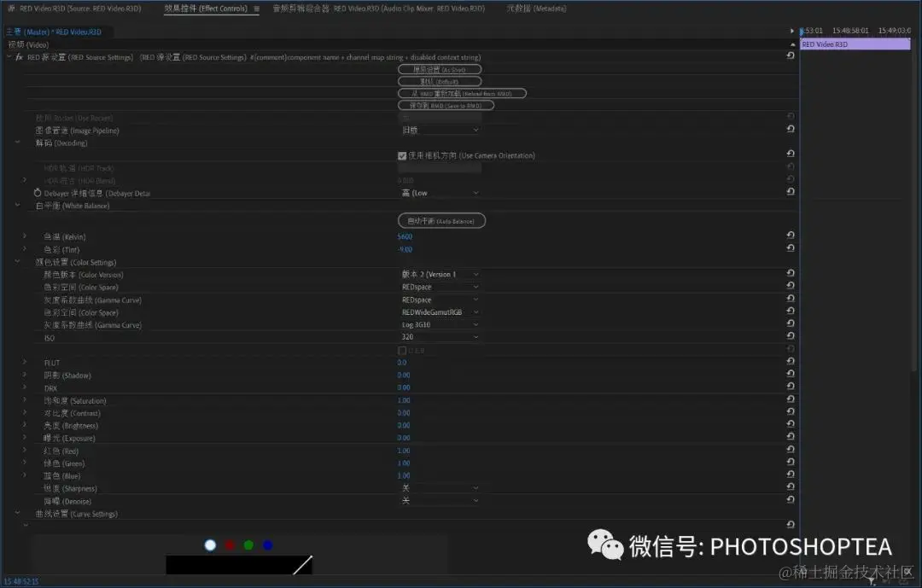The image size is (922, 588).
Task: Reset the Tint value
Action: click(x=791, y=248)
